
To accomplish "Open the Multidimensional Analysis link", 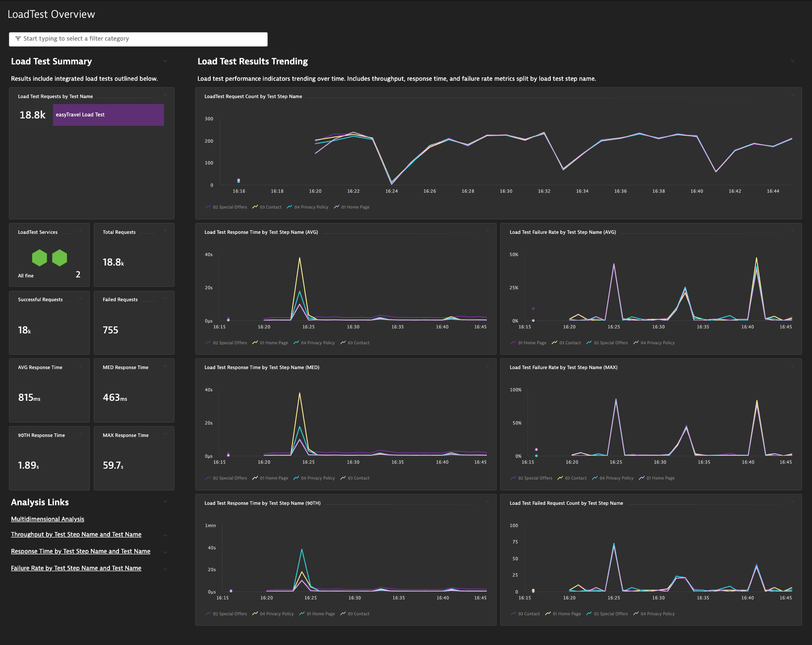I will tap(48, 519).
